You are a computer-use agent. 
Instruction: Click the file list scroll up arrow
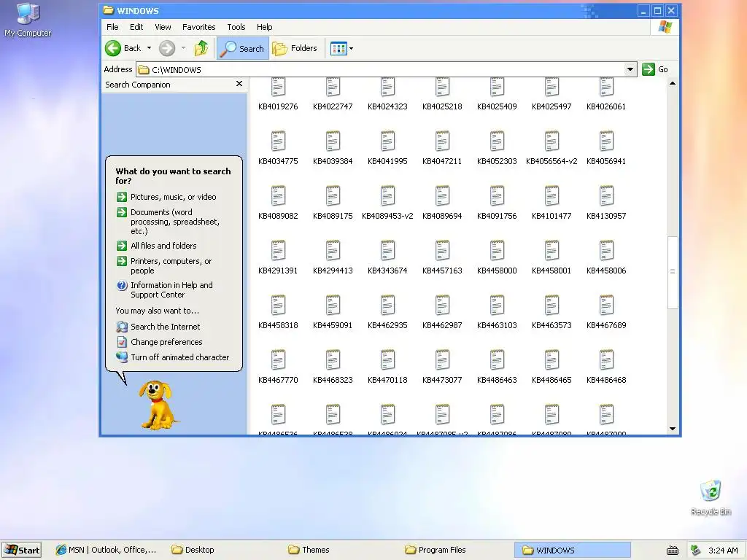[x=672, y=83]
